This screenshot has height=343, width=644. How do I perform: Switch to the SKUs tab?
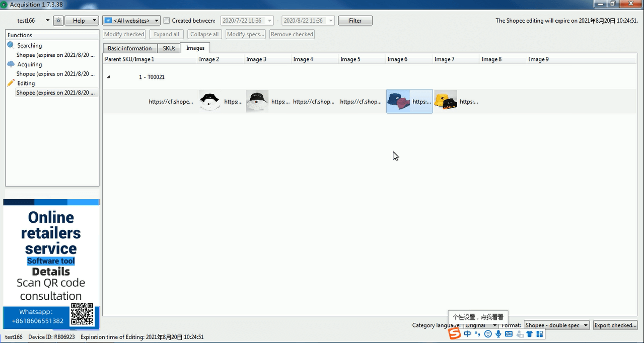pyautogui.click(x=169, y=48)
